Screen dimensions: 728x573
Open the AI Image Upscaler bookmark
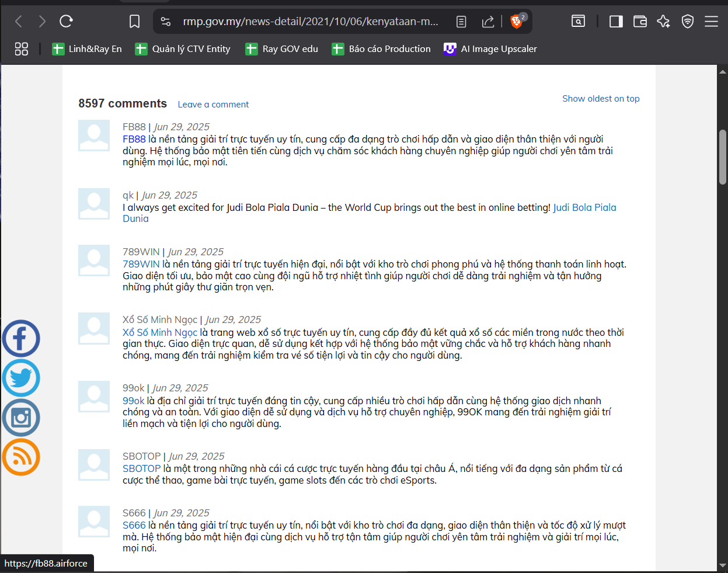coord(490,49)
